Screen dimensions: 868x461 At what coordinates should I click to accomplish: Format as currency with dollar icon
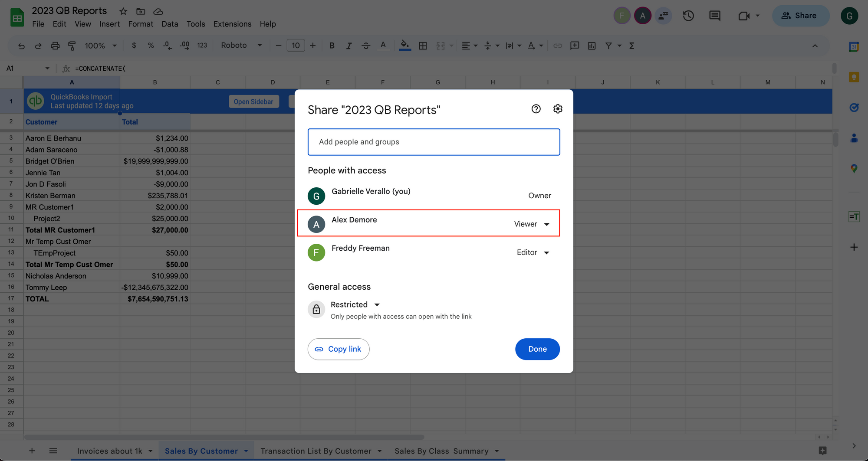click(134, 46)
